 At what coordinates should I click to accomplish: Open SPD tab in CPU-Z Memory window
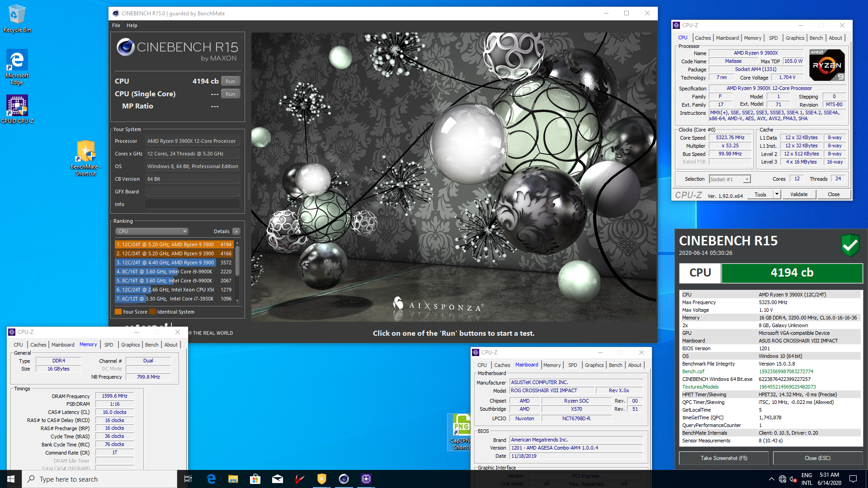108,345
